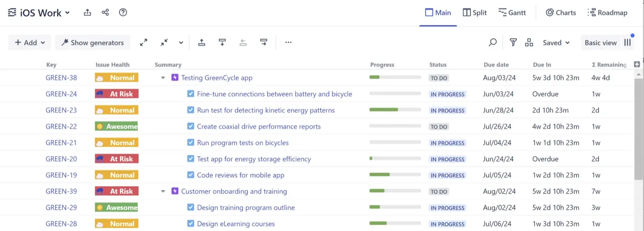
Task: Click task checkbox icon for Code reviews for mobile app
Action: [191, 175]
